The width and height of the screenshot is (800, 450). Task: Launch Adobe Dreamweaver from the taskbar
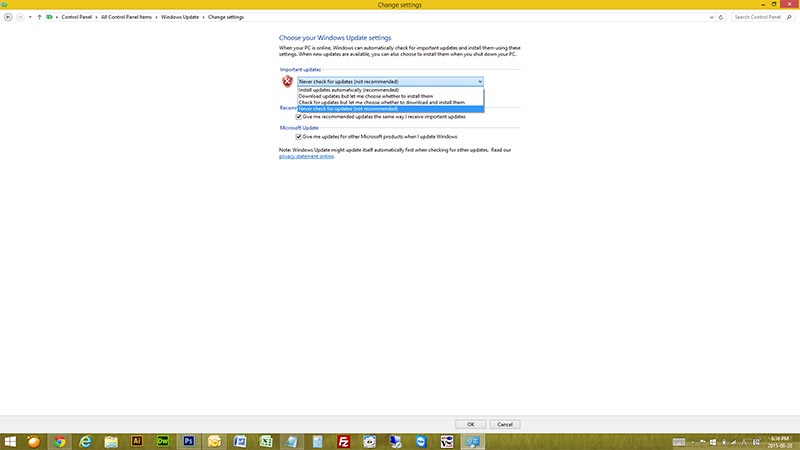click(163, 441)
